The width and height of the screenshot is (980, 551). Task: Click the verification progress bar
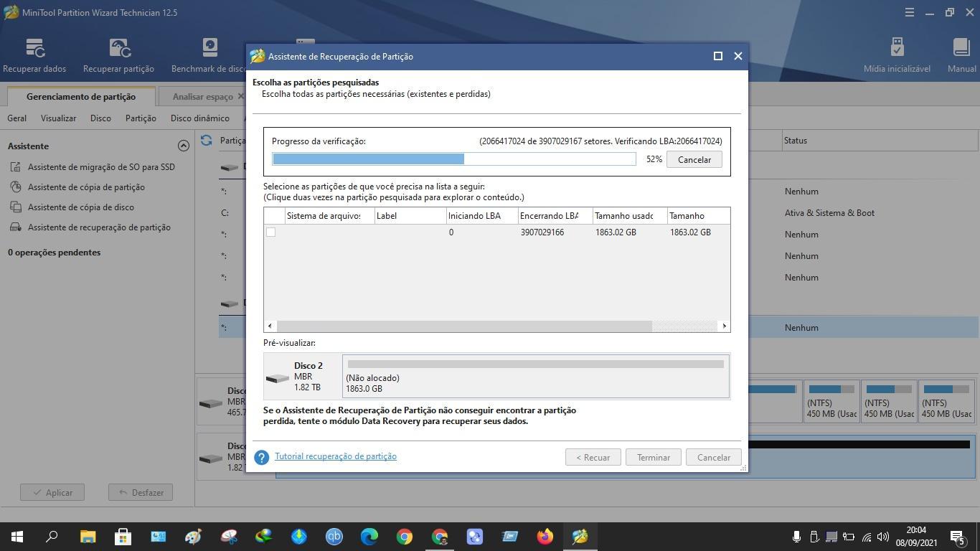pyautogui.click(x=454, y=159)
